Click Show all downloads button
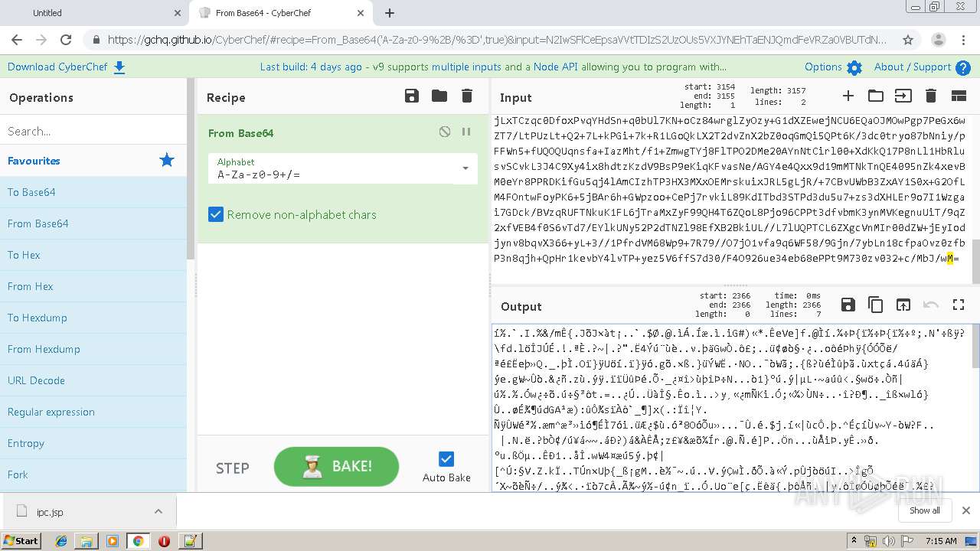 tap(924, 510)
